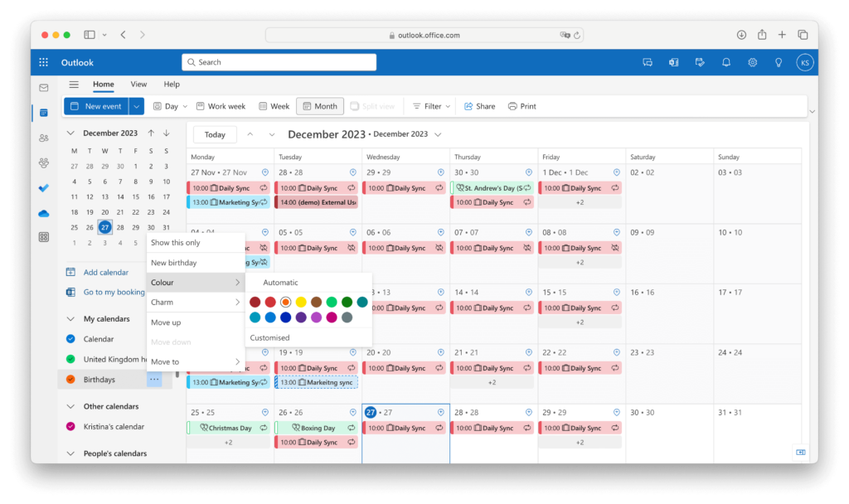Open Teams chat icon in header
Viewport: 849px width, 504px height.
[647, 62]
